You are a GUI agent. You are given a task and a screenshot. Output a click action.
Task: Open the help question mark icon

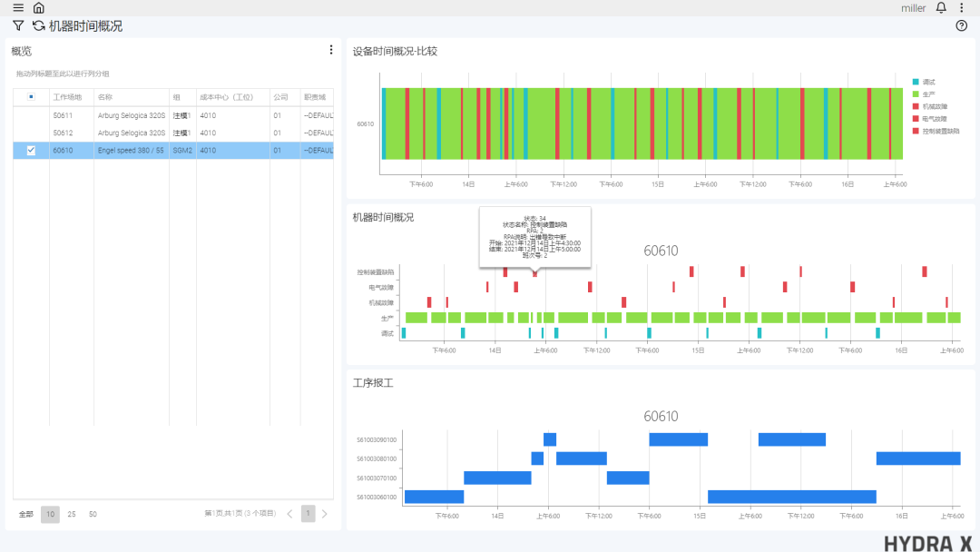[962, 26]
